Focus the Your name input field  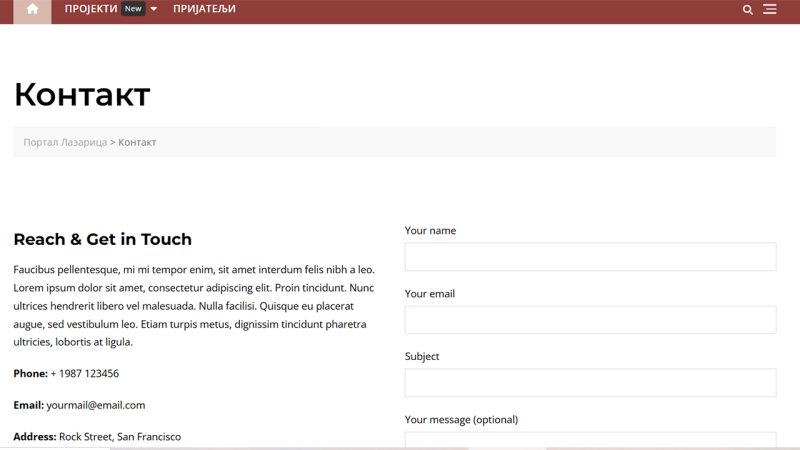pos(590,257)
